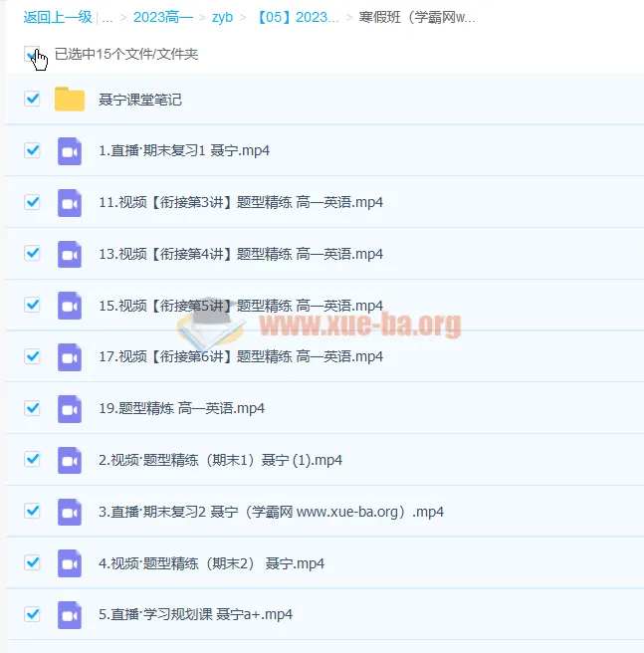Image resolution: width=644 pixels, height=653 pixels.
Task: Click video icon for 17.视频【衔接第6讲】
Action: click(70, 356)
